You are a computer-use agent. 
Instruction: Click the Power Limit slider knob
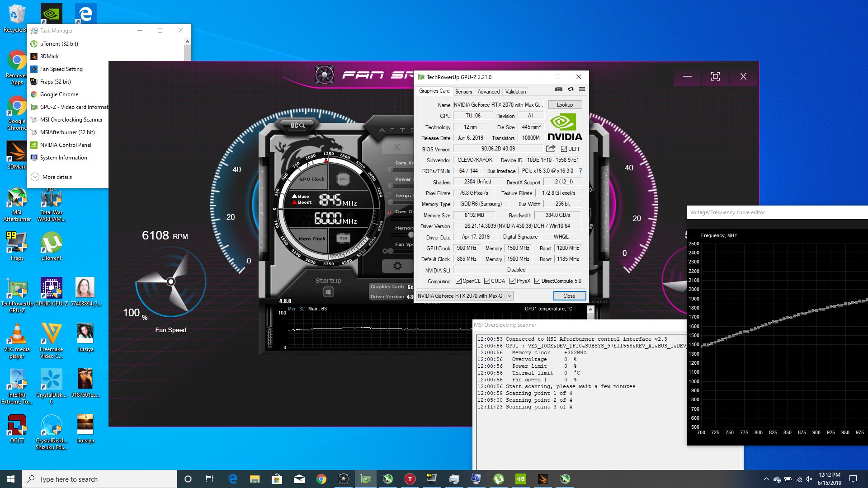[x=391, y=186]
